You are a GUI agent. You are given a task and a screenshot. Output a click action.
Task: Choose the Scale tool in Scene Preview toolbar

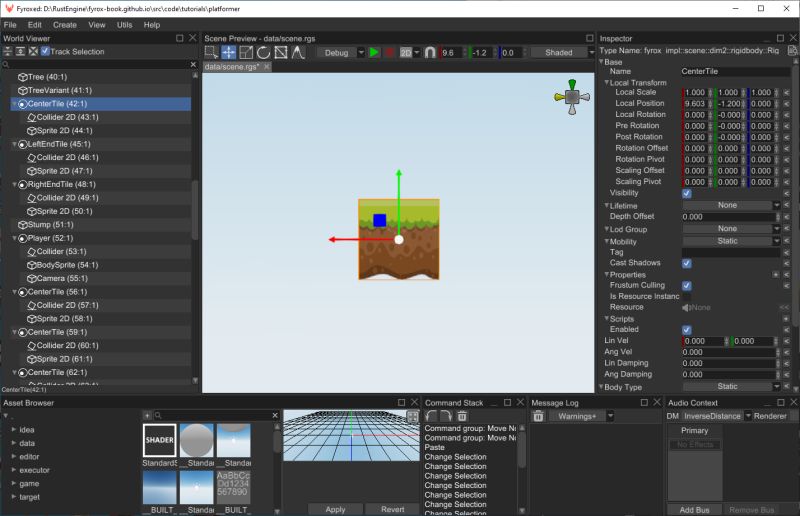[x=246, y=52]
